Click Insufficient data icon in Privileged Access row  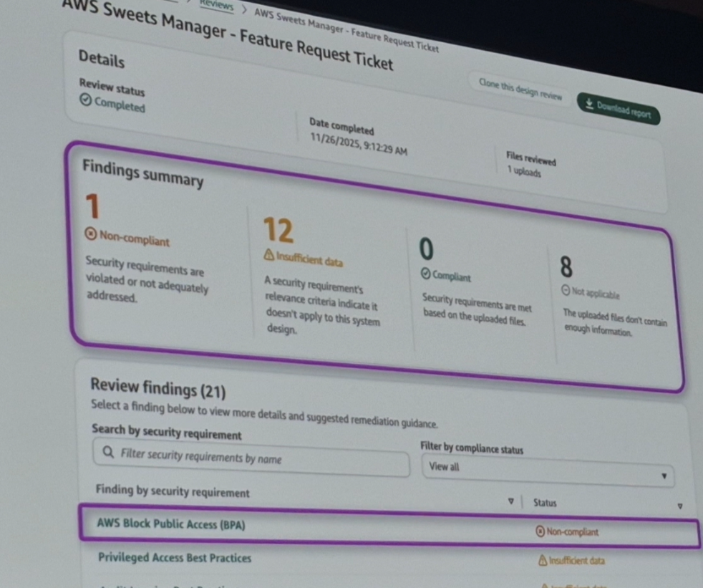click(x=543, y=561)
